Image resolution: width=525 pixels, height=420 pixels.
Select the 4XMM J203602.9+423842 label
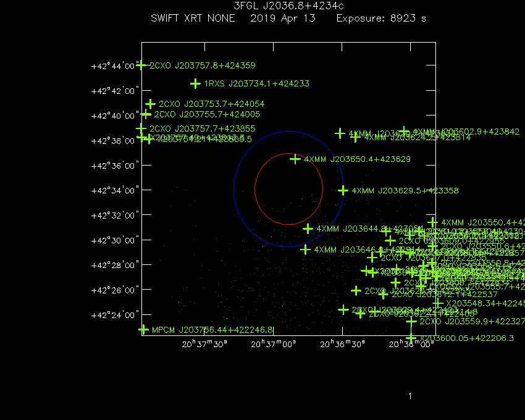[466, 132]
